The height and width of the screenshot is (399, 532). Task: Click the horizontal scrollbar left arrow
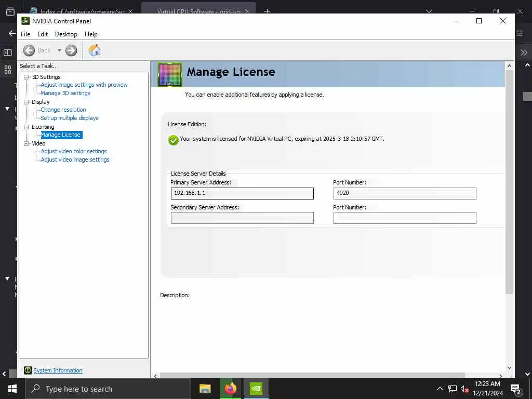155,376
